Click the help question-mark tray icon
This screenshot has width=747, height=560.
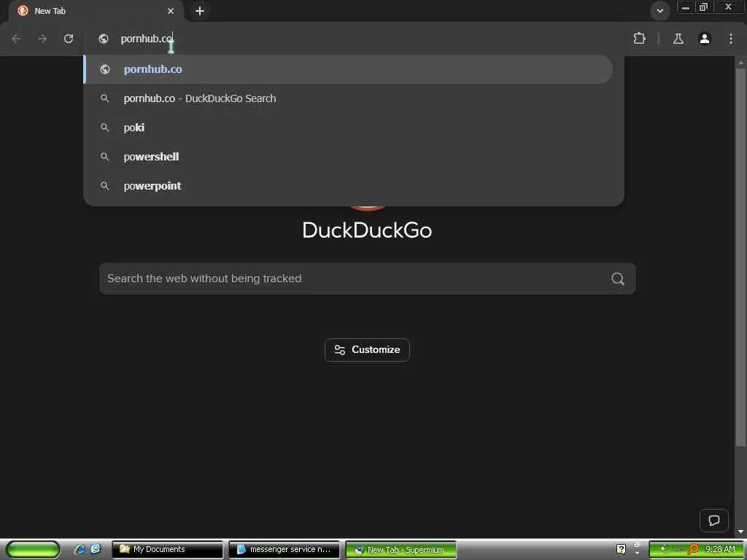[621, 550]
